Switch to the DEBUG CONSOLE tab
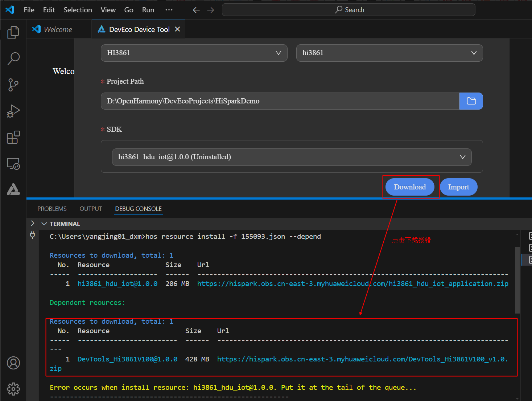Screen dimensions: 532x401 click(x=138, y=209)
